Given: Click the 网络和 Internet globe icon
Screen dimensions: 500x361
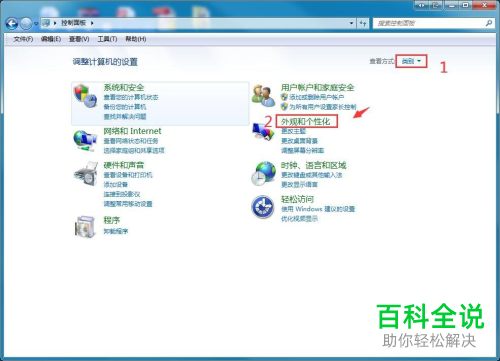Looking at the screenshot, I should (85, 140).
